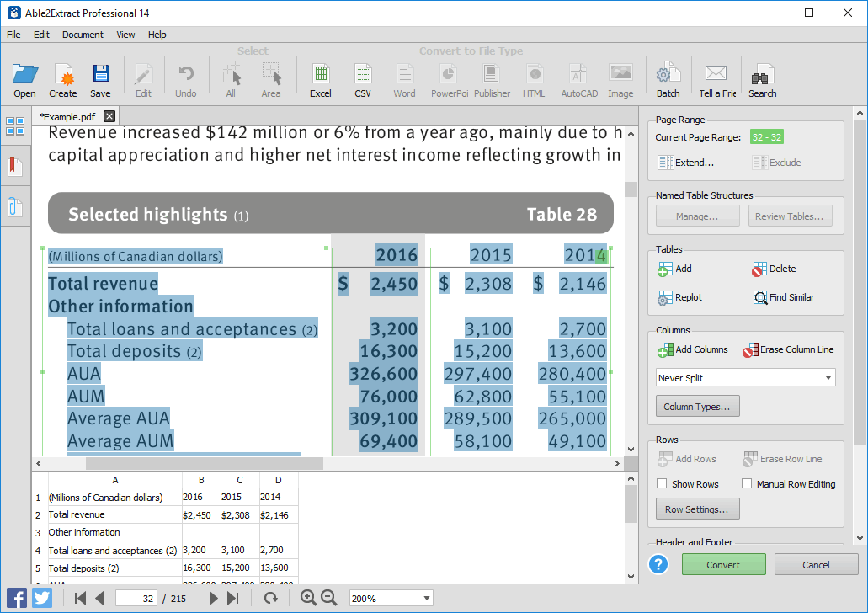Go to the first page

(x=80, y=598)
